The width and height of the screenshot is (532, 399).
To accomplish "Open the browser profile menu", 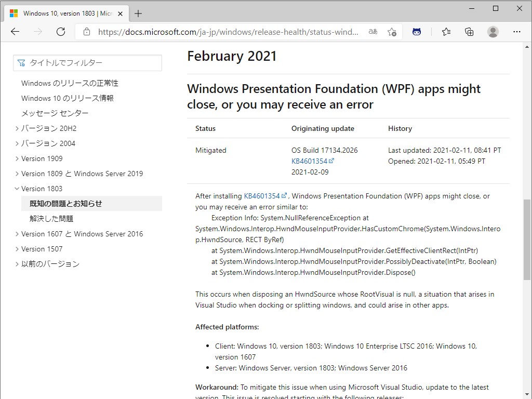I will tap(493, 32).
